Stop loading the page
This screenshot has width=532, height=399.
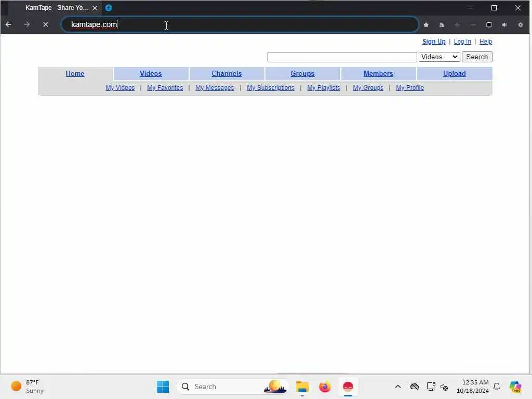[46, 24]
